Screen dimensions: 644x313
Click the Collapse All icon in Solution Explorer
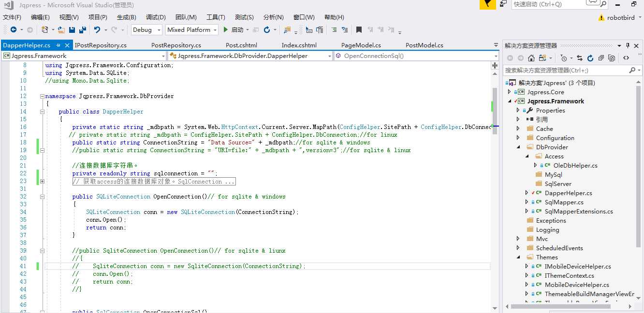[601, 58]
